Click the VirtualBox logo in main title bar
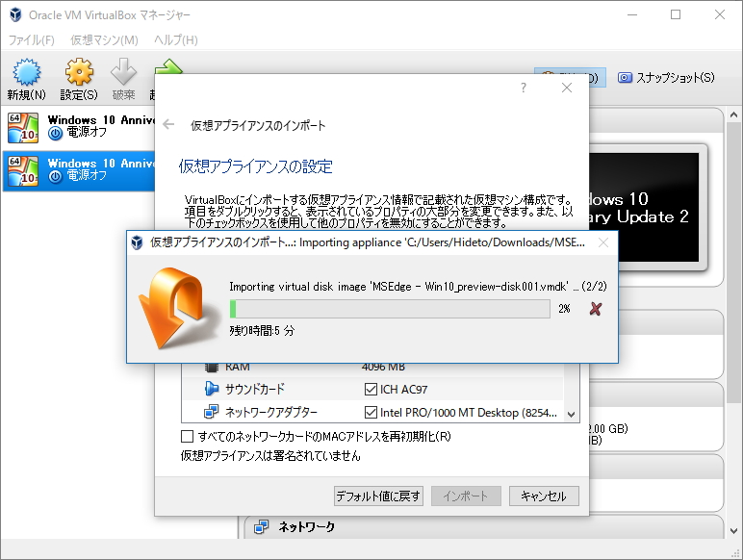 pyautogui.click(x=15, y=14)
